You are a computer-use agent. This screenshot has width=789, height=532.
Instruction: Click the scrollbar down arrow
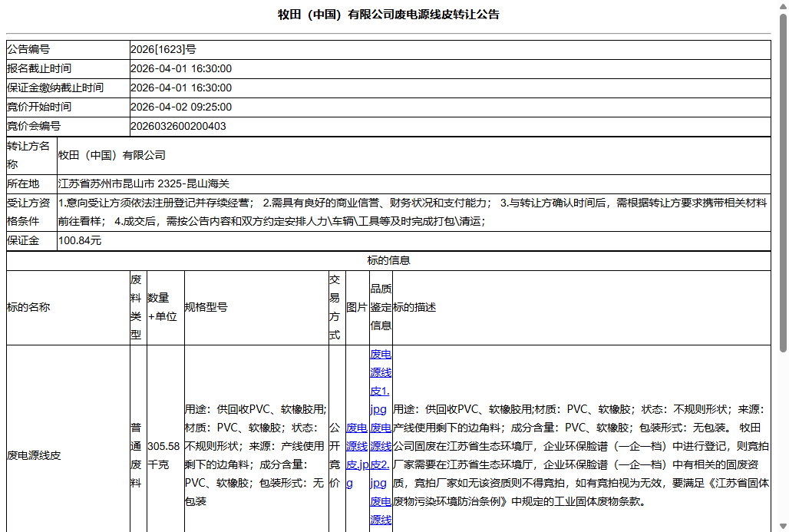click(x=782, y=525)
